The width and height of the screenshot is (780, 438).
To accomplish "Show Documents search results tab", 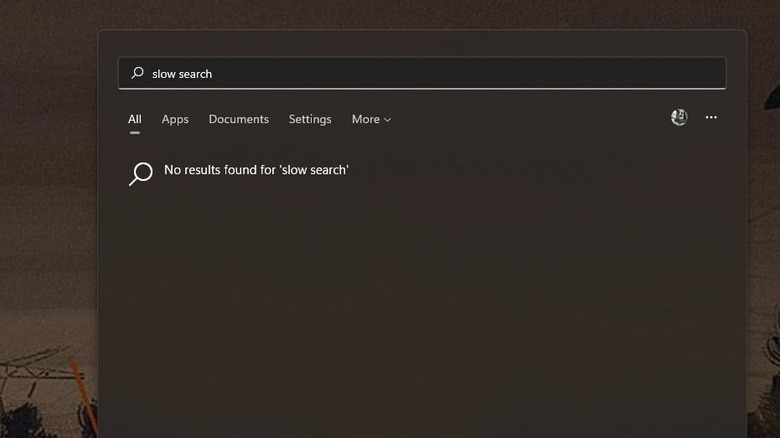I will pos(238,119).
